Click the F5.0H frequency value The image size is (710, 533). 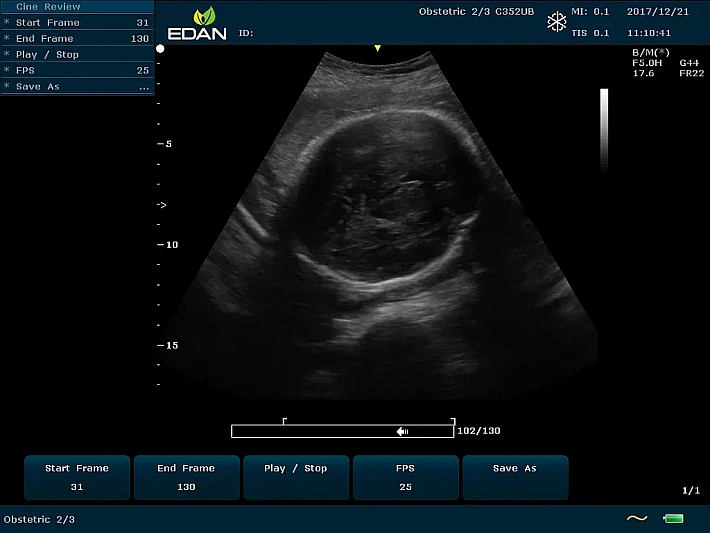click(x=647, y=63)
